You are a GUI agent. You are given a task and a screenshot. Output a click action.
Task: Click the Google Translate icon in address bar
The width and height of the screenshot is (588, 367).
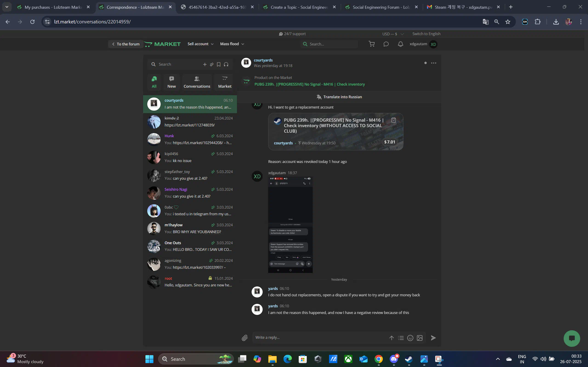486,22
